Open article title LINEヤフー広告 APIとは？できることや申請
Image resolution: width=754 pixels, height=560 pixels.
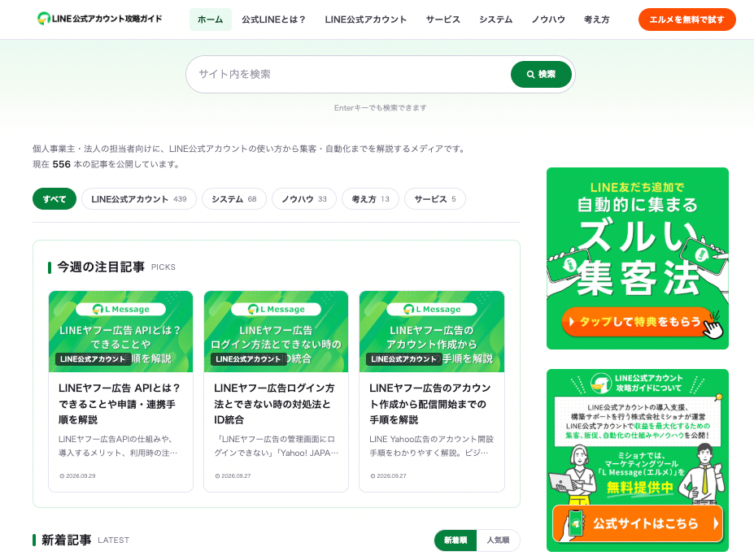[x=120, y=404]
